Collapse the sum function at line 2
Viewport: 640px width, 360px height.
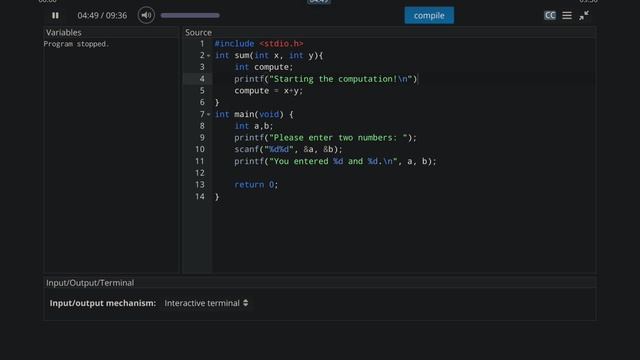click(x=209, y=56)
